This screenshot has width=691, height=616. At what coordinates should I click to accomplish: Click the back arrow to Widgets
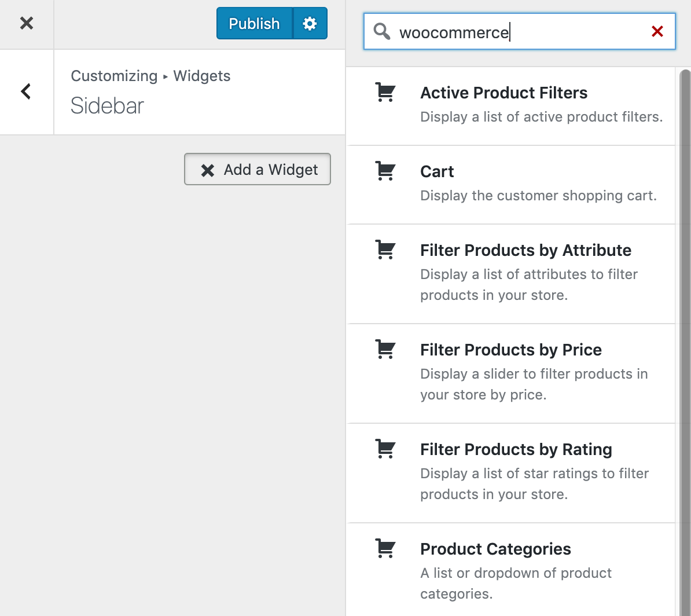click(26, 91)
